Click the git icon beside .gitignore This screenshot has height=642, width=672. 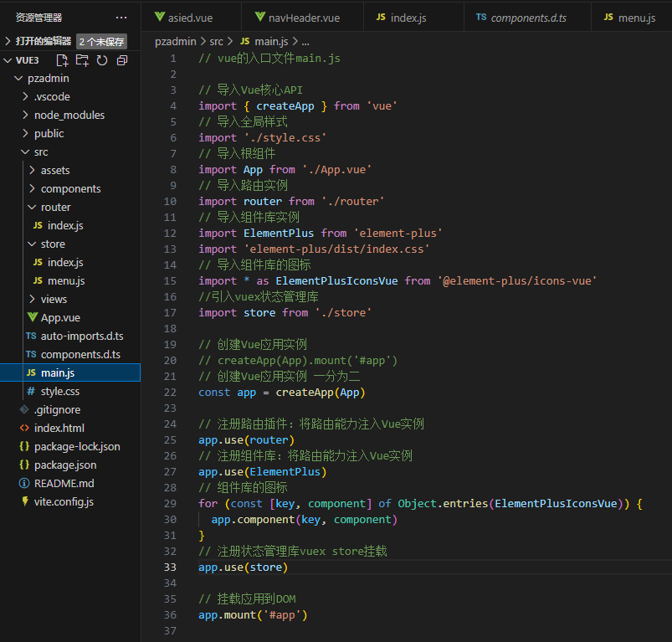click(x=24, y=409)
